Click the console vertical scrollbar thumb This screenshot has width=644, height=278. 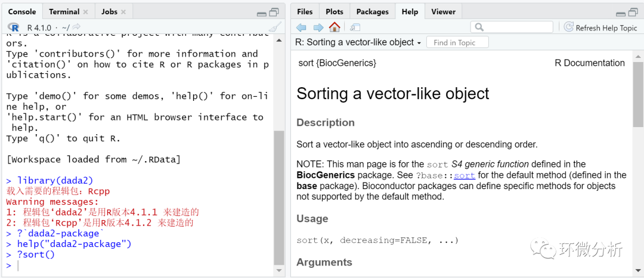(x=279, y=198)
